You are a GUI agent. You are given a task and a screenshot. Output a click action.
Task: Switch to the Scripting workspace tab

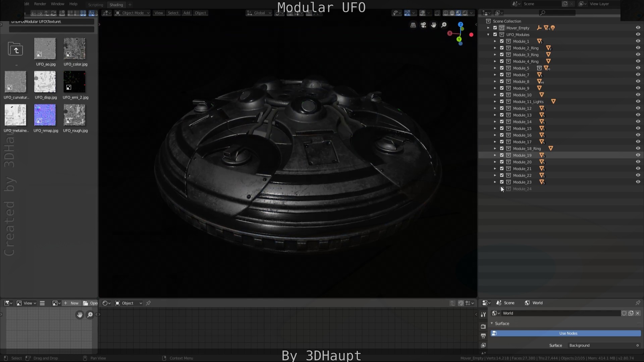(96, 5)
